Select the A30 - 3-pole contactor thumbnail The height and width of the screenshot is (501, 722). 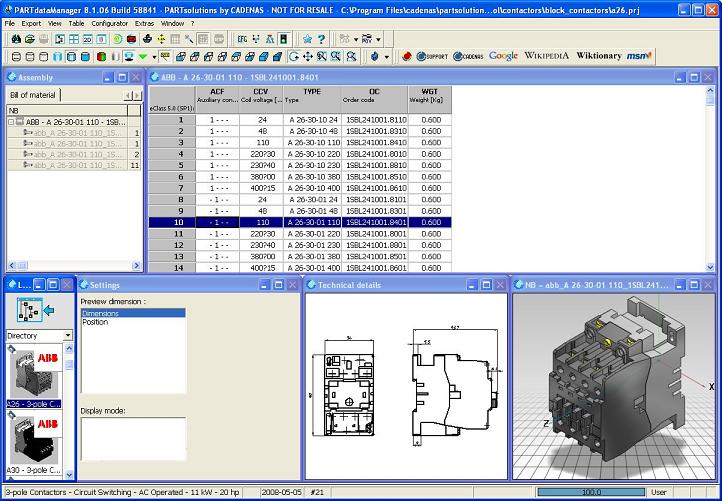coord(35,443)
